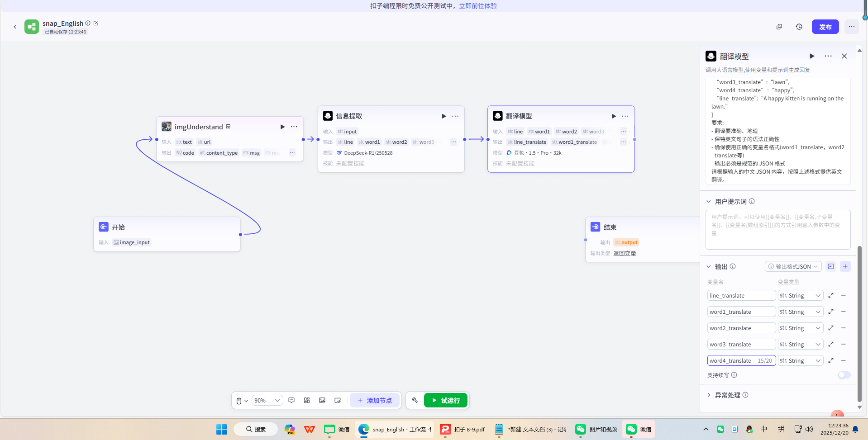Open 翻译模型 canvas node options menu
The width and height of the screenshot is (868, 440).
coord(625,116)
